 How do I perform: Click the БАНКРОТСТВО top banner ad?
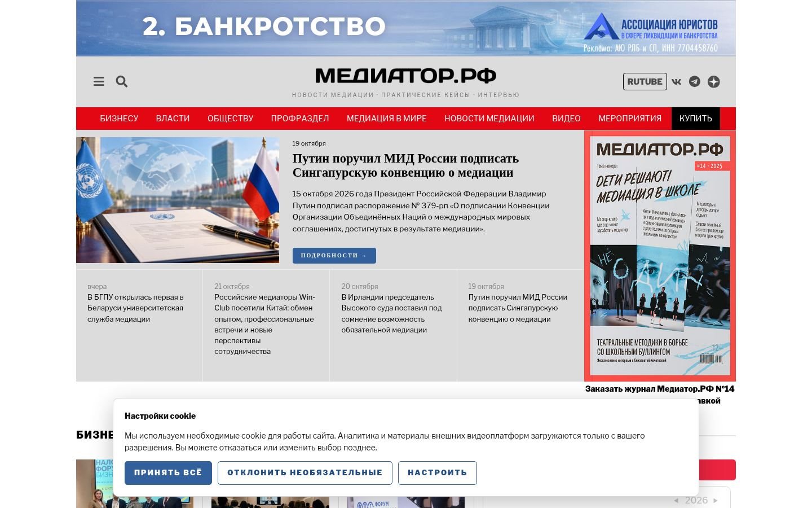click(405, 28)
